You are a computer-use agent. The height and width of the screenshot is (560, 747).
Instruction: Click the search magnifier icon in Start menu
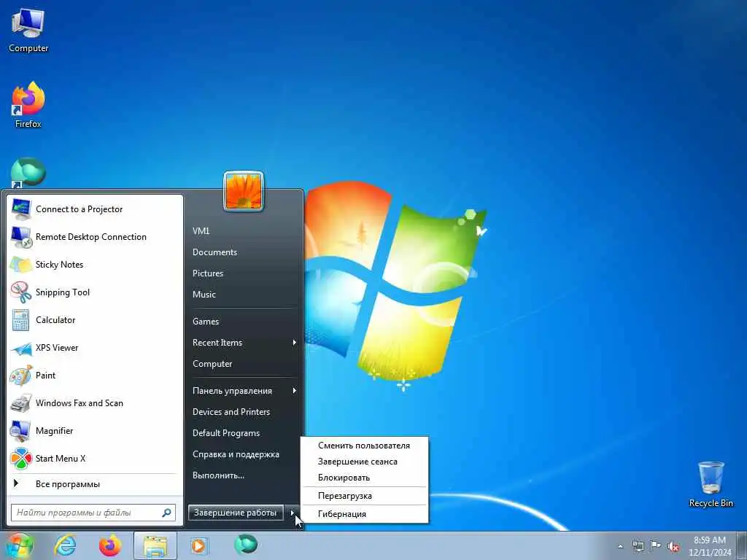pos(167,513)
